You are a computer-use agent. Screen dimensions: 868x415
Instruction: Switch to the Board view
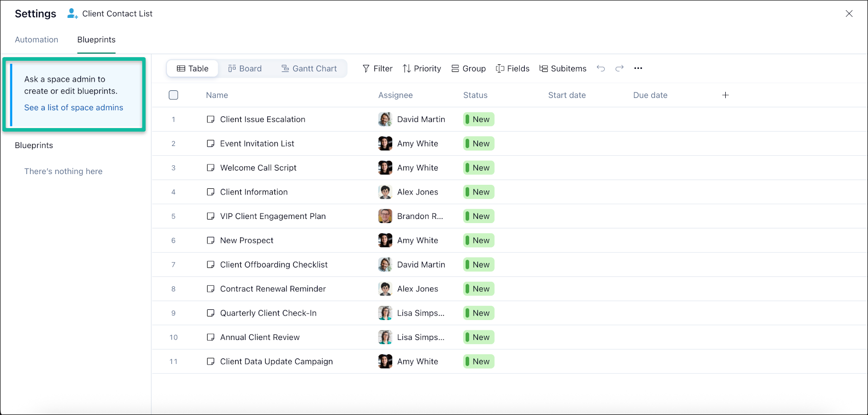(245, 68)
